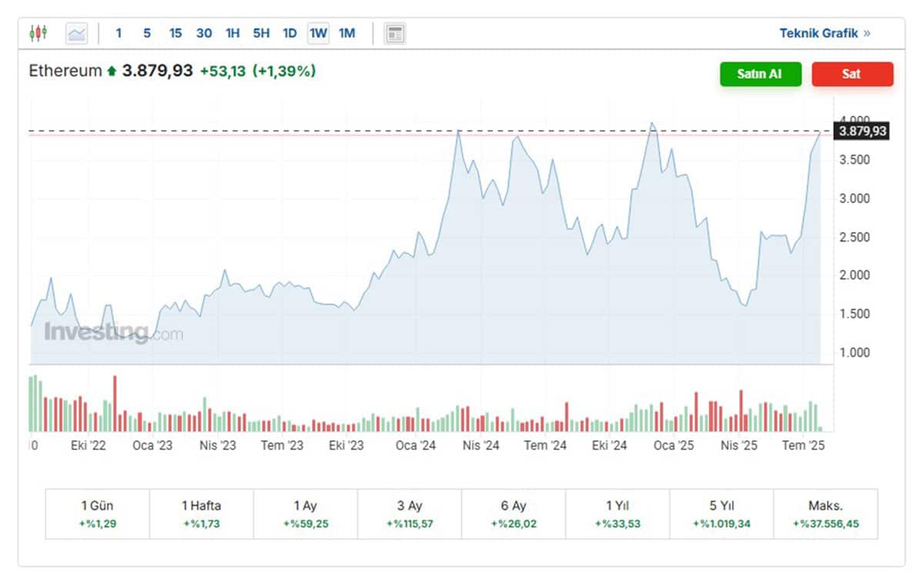Viewport: 924px width, 580px height.
Task: Click the 2.000 price axis label
Action: pyautogui.click(x=854, y=275)
